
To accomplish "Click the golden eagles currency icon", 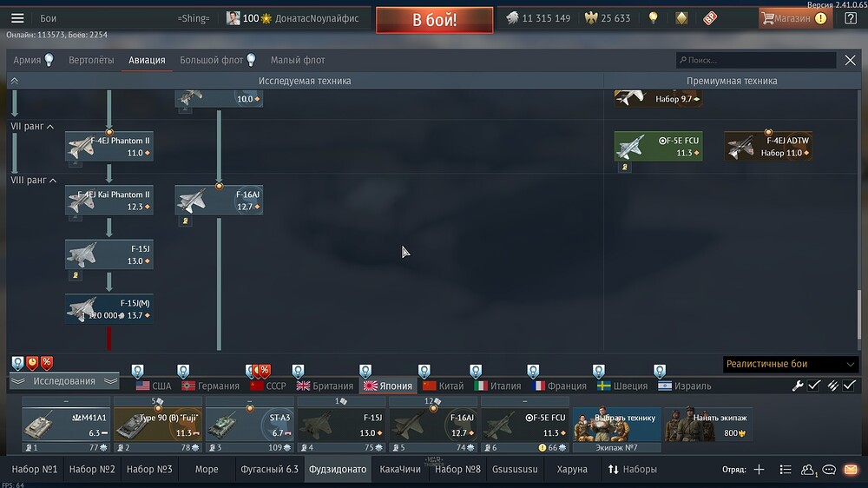I will [x=591, y=18].
